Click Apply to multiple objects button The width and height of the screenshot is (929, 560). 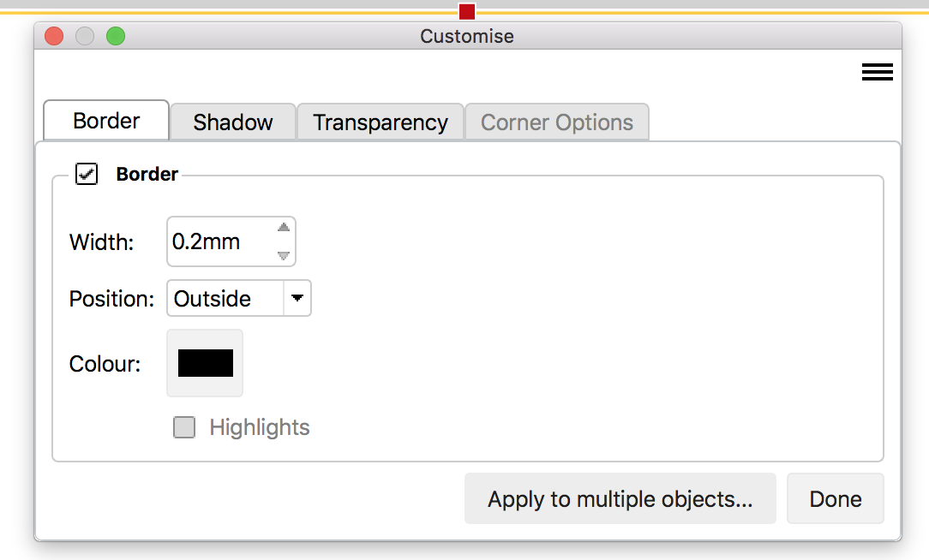pyautogui.click(x=620, y=498)
